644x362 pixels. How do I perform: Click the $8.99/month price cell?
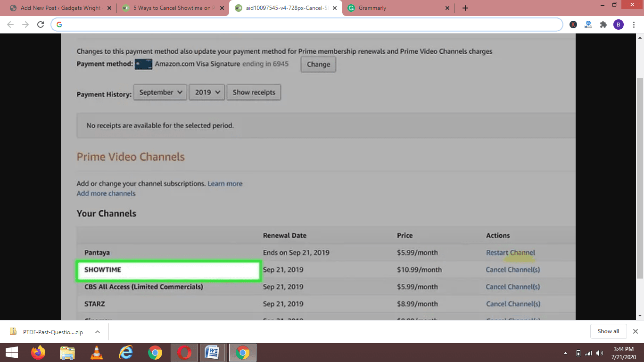[x=417, y=304]
